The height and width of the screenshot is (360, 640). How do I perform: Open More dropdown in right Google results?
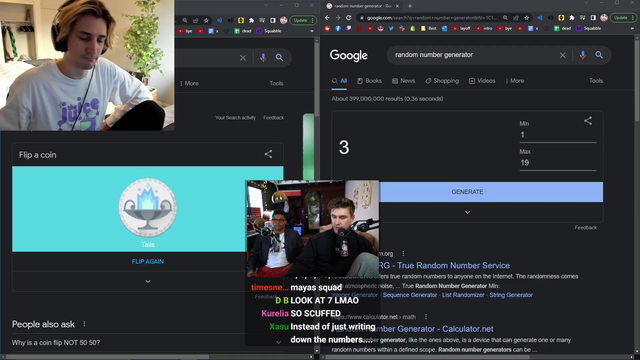[515, 81]
